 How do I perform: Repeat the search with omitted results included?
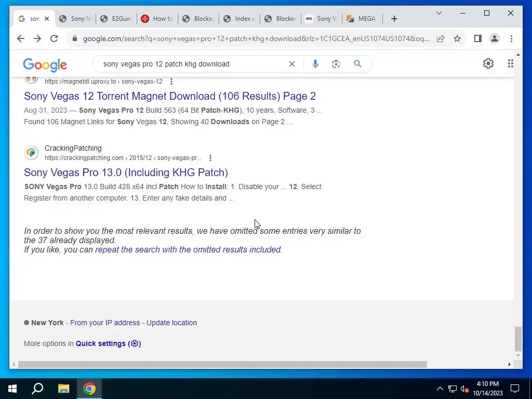pos(188,249)
